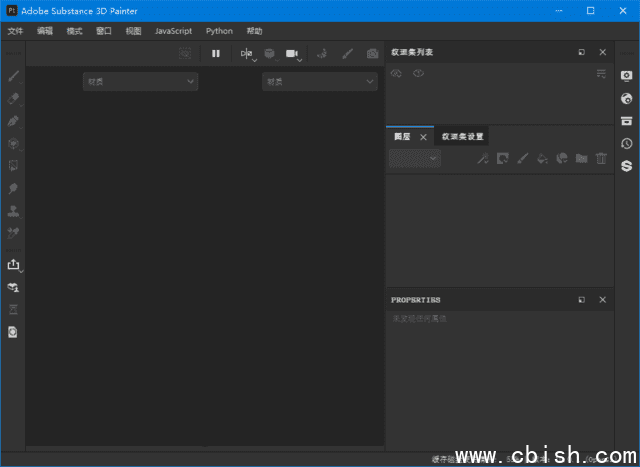Click the rotate camera icon in top toolbar

tap(322, 53)
